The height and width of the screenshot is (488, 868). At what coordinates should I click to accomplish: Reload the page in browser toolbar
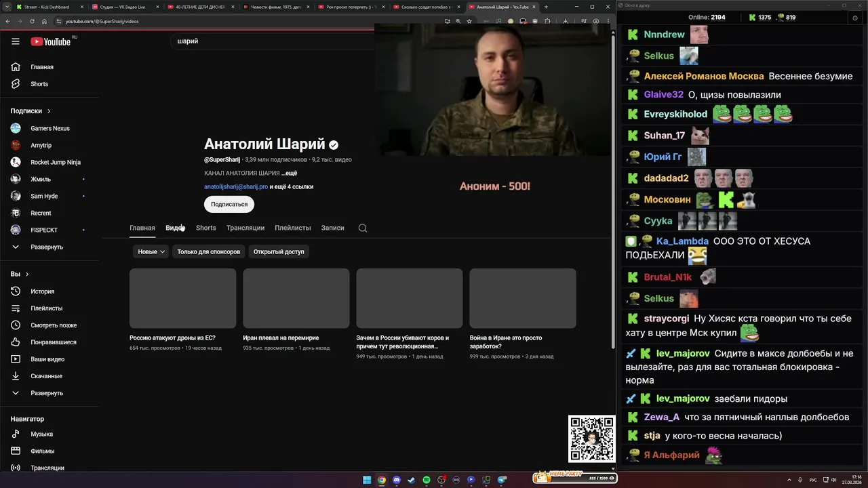[x=32, y=21]
